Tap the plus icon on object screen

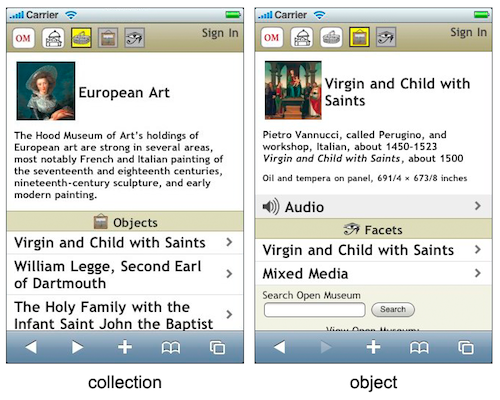tap(373, 347)
